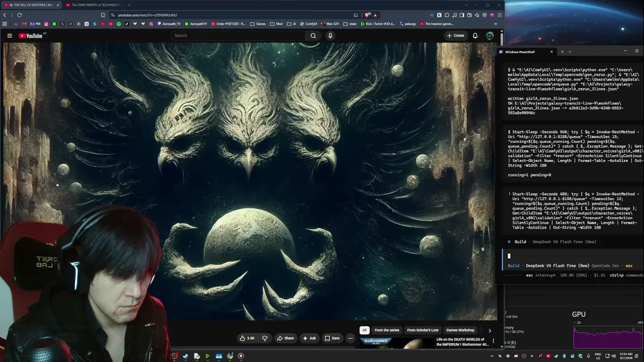The height and width of the screenshot is (362, 644).
Task: Open the browser main menu
Action: [x=500, y=15]
